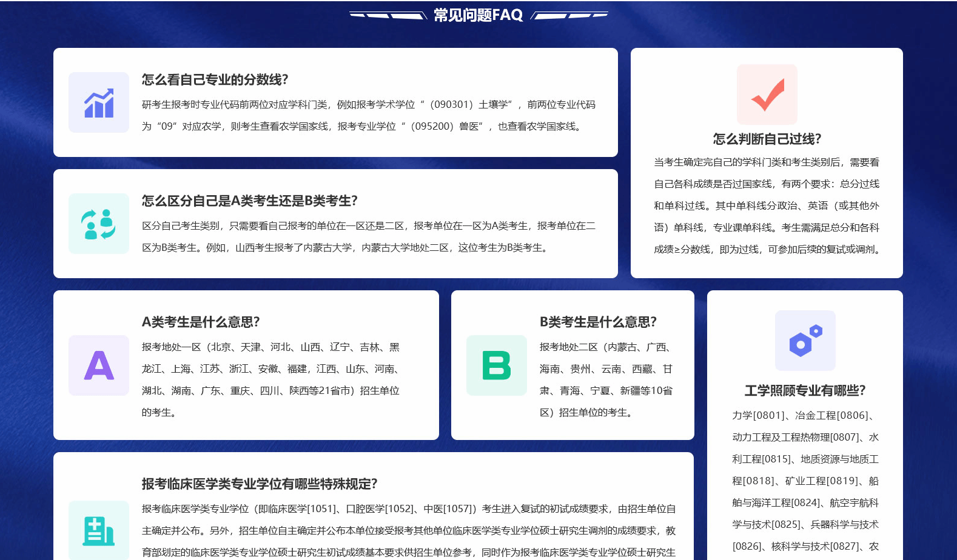
Task: Click the text listing 一区 provinces
Action: point(271,379)
